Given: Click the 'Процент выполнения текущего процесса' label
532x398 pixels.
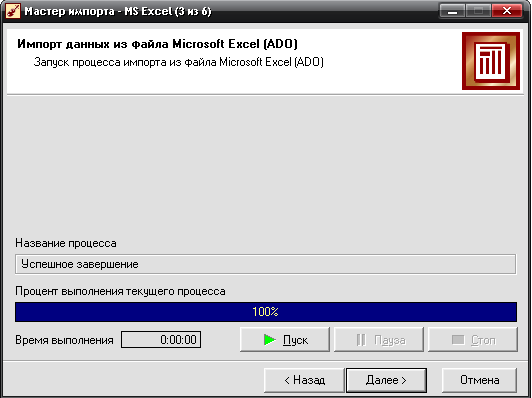Looking at the screenshot, I should point(120,291).
